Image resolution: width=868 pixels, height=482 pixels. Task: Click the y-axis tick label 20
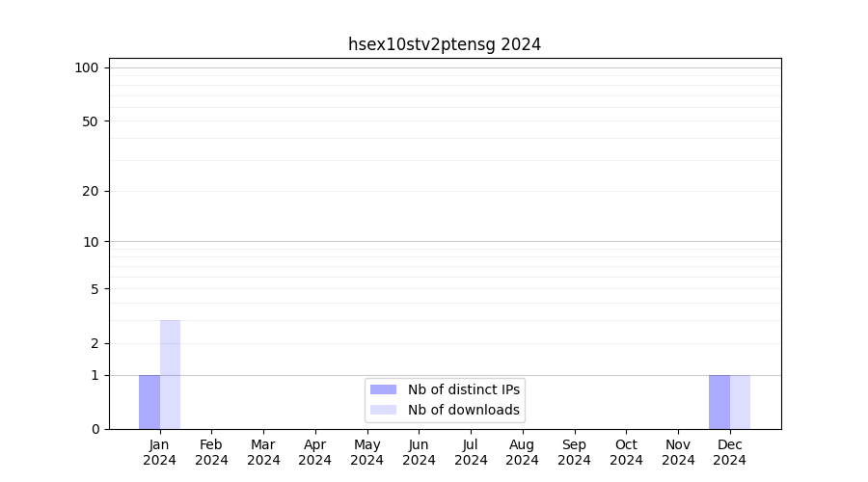click(x=90, y=191)
